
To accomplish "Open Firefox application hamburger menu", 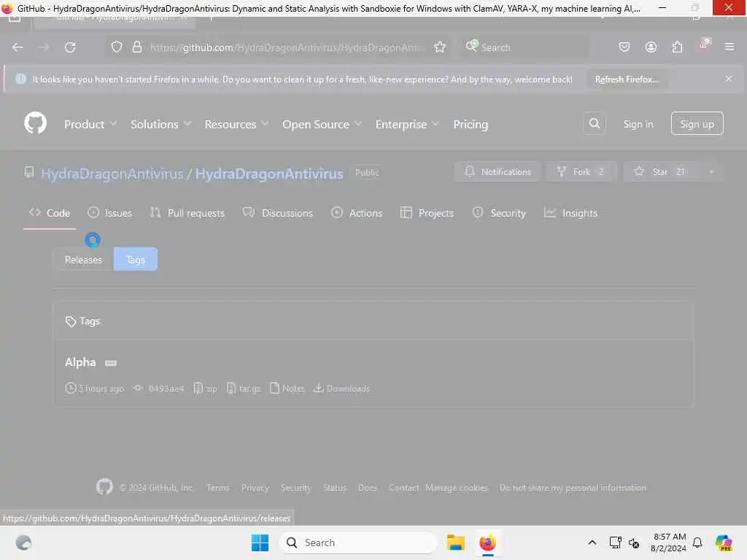I will pyautogui.click(x=729, y=47).
